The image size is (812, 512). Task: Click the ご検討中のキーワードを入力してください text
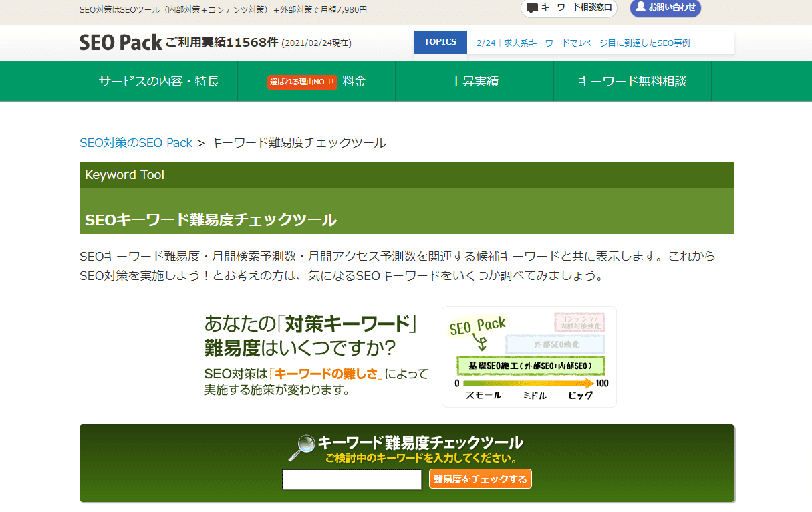(421, 459)
